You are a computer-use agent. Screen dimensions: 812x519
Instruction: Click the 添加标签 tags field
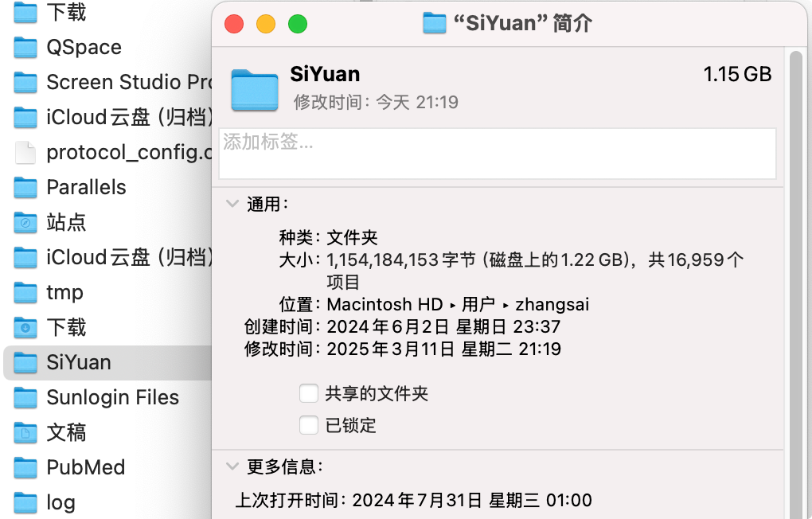point(498,153)
